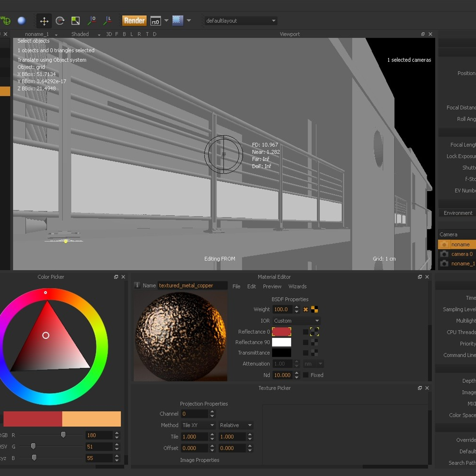The width and height of the screenshot is (476, 476).
Task: Open the Tile XY method dropdown
Action: [x=198, y=425]
